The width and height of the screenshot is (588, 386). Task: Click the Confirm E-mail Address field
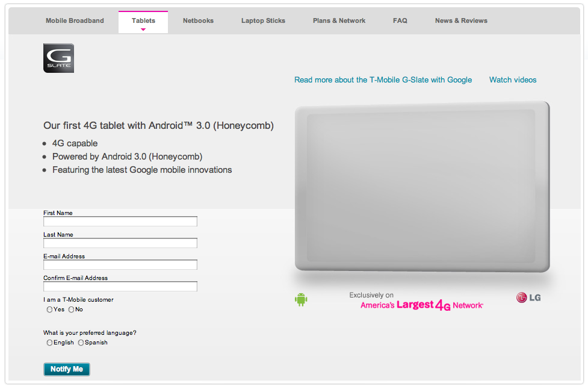pos(120,287)
